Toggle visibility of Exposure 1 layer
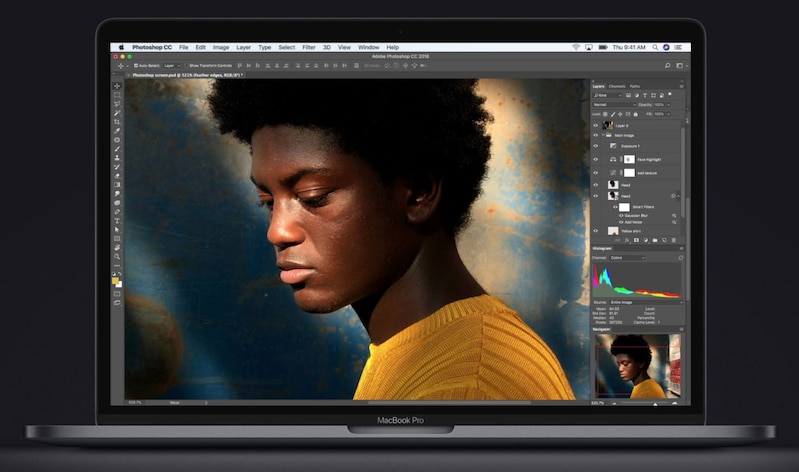 click(596, 146)
